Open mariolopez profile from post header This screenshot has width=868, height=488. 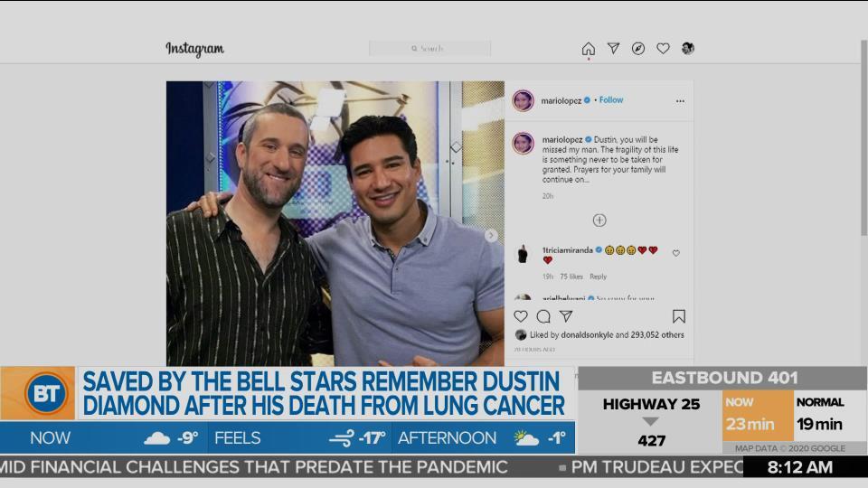(561, 100)
